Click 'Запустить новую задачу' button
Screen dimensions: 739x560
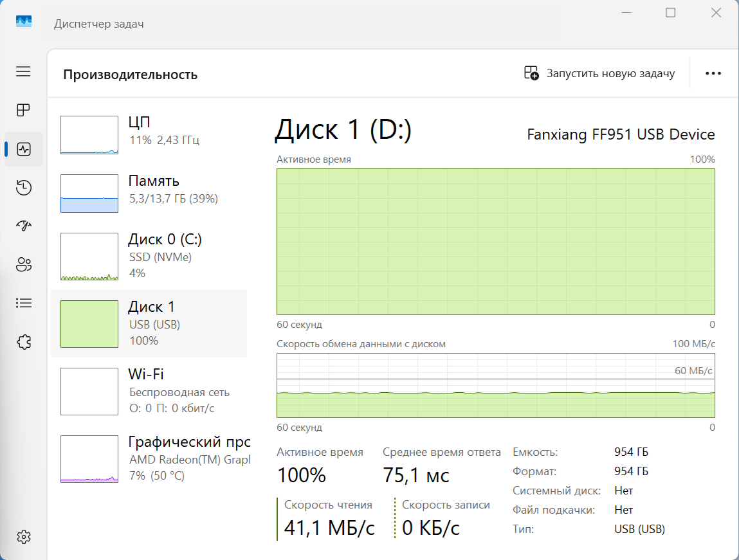click(599, 73)
